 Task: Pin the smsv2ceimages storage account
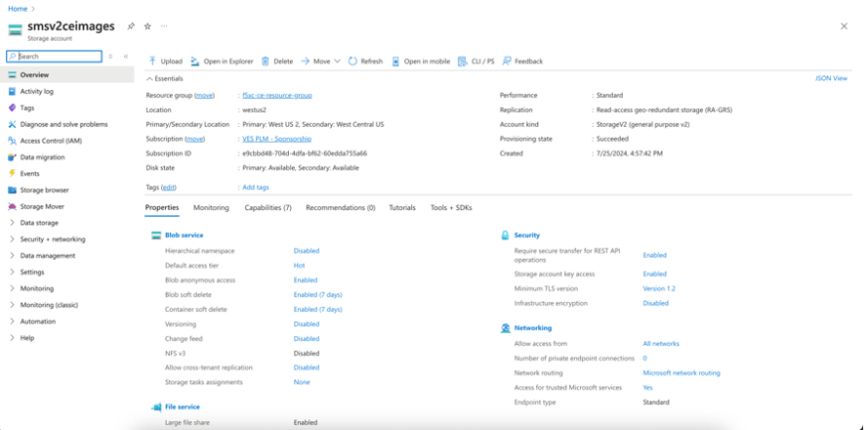coord(131,26)
